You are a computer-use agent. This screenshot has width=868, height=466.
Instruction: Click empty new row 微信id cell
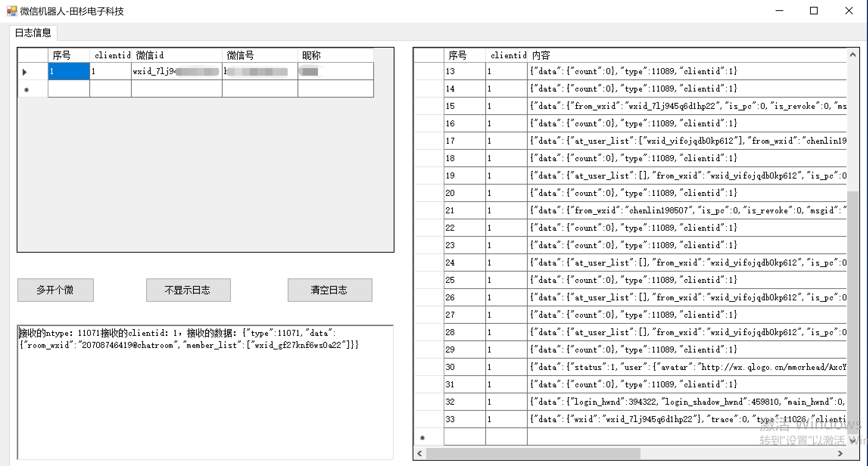click(x=176, y=89)
